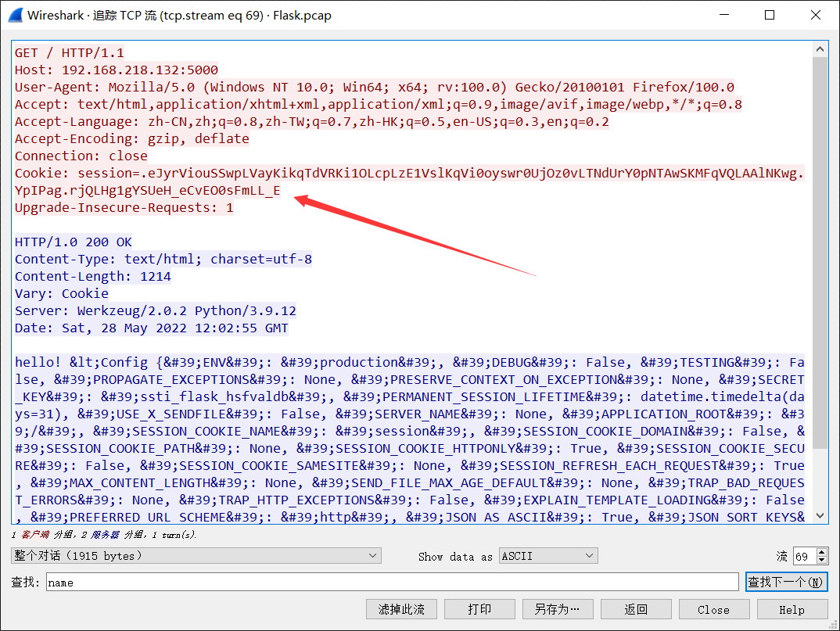Click the Content-Length: 1214 line
The image size is (840, 631).
pyautogui.click(x=92, y=276)
